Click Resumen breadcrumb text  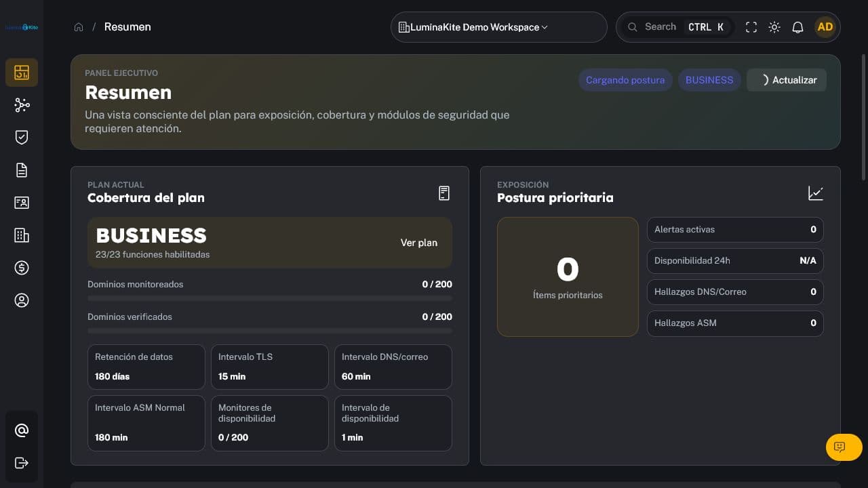[127, 27]
